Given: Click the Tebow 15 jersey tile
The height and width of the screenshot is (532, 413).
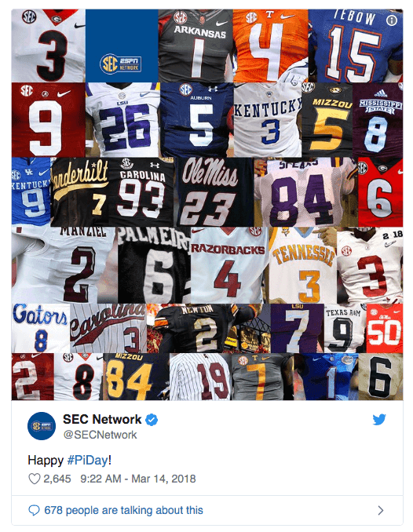Looking at the screenshot, I should [x=356, y=46].
